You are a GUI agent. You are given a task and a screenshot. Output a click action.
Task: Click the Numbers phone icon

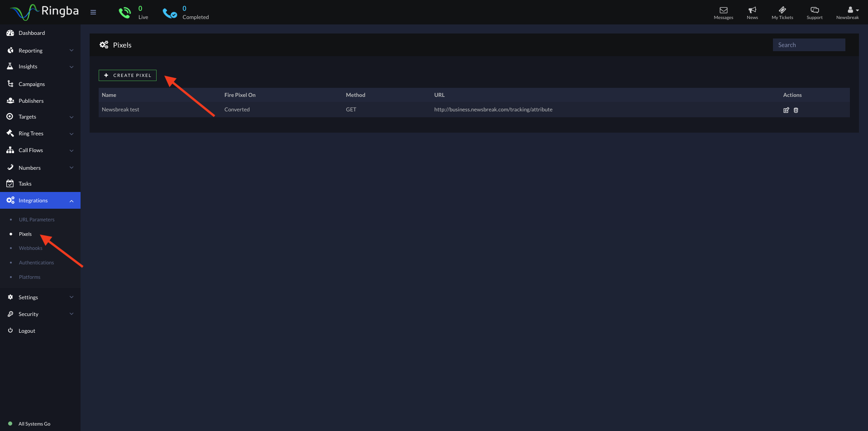[x=10, y=168]
